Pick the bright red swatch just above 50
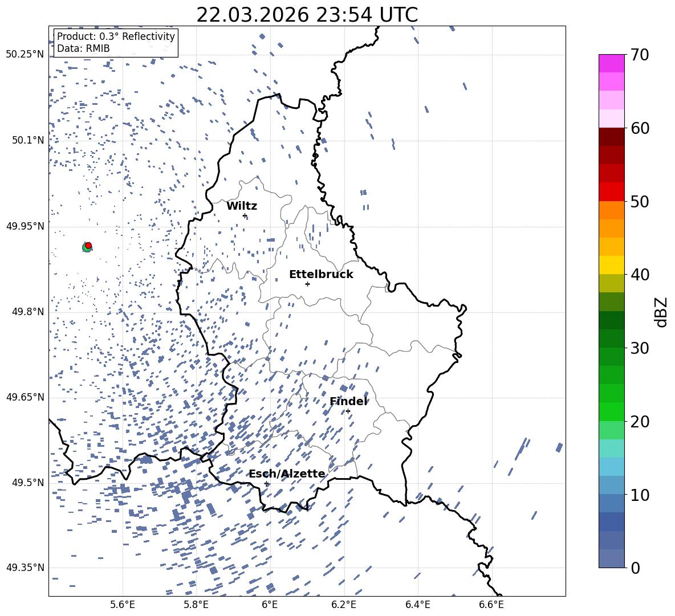 612,192
